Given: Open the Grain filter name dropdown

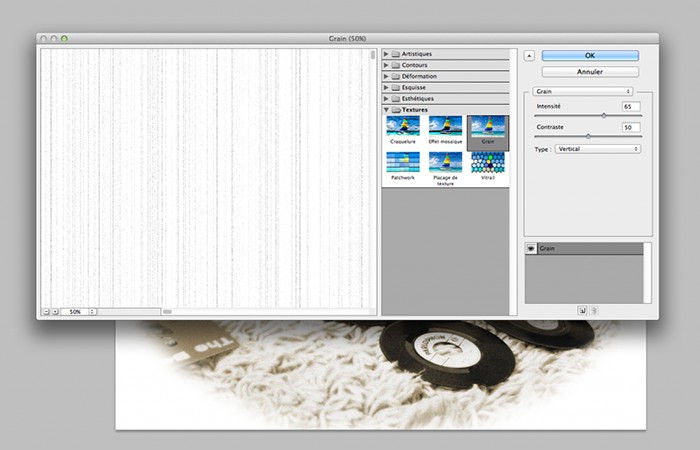Looking at the screenshot, I should [x=583, y=91].
